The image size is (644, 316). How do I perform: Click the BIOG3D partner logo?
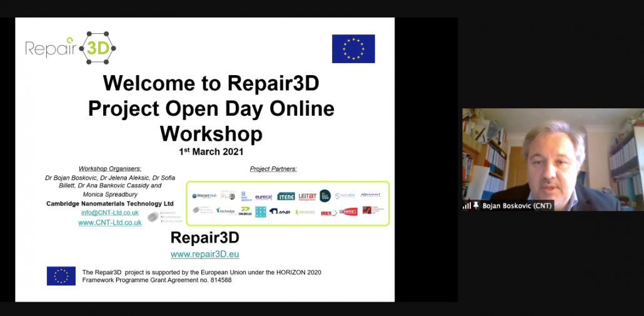point(305,212)
